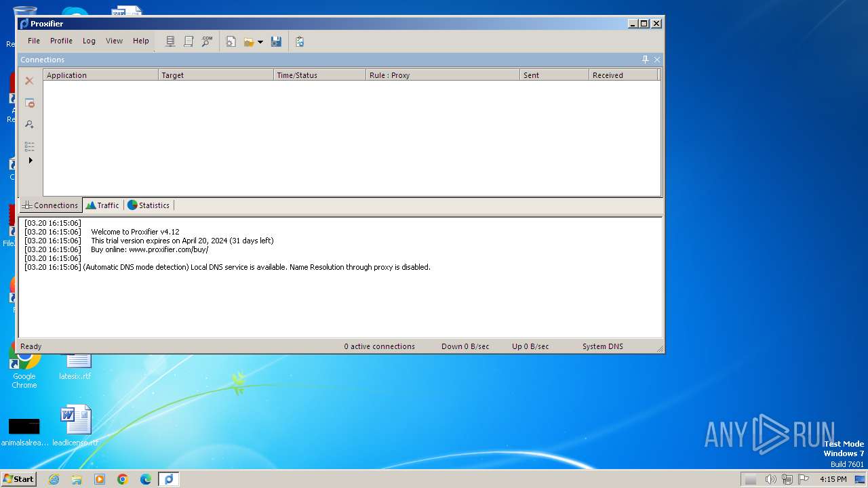Open Proxy Checker clipboard icon
The image size is (868, 488).
tap(300, 41)
